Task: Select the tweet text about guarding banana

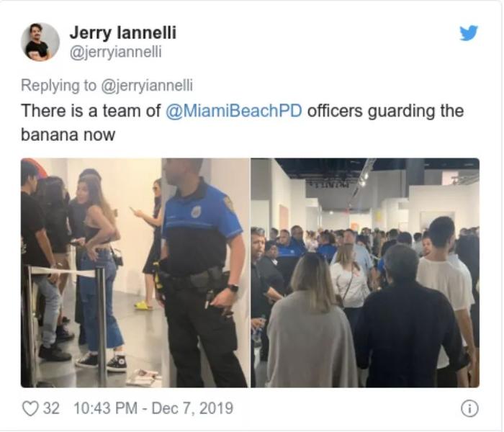Action: 243,122
